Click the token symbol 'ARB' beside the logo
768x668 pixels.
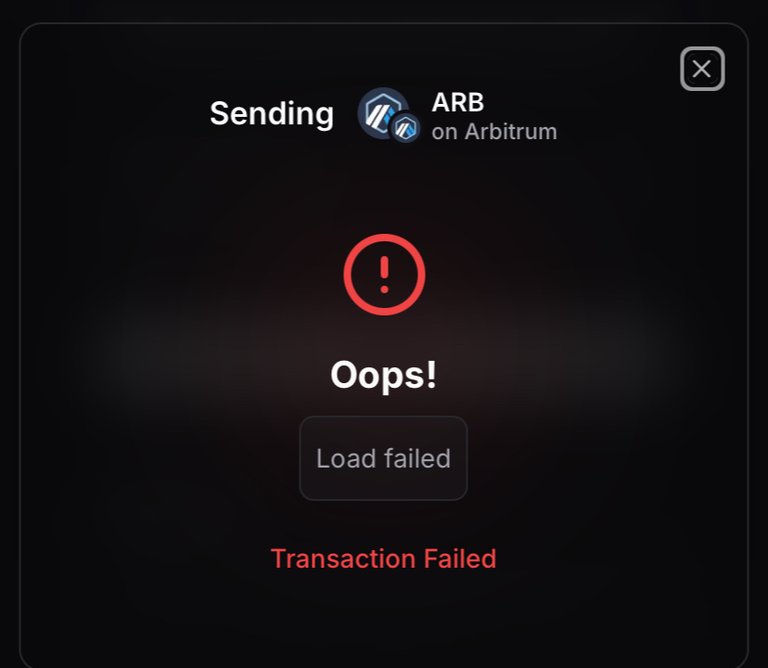(x=458, y=103)
